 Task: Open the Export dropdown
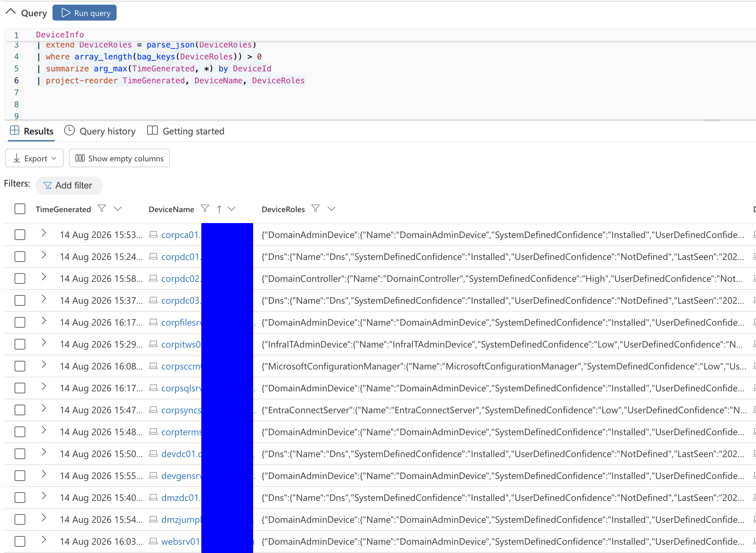(35, 158)
